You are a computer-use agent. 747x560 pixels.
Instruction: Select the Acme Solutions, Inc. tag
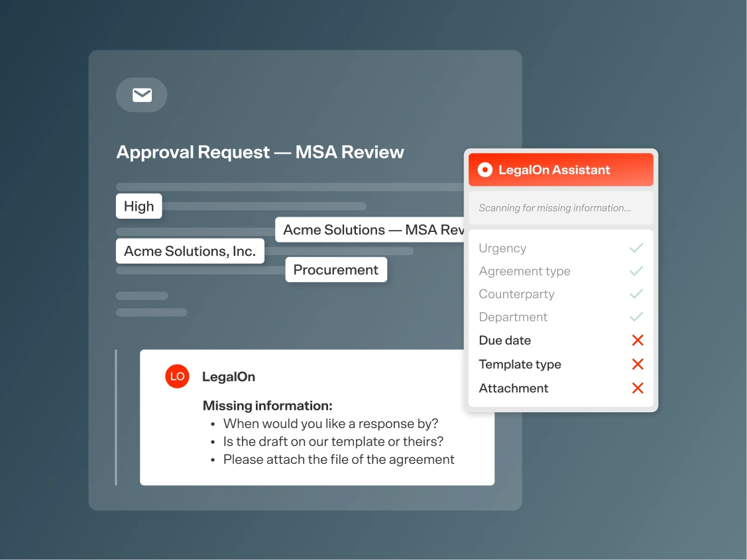[x=190, y=251]
